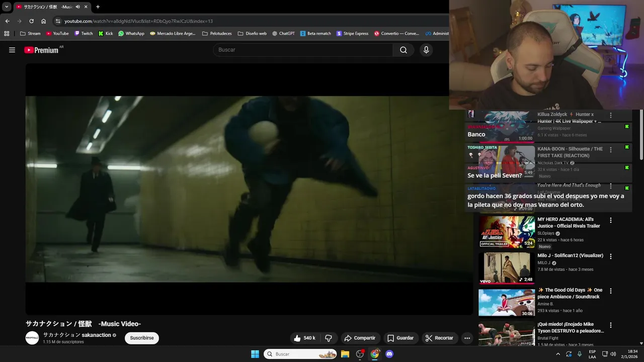Open the Convertio bookmark
Viewport: 644px width, 362px height.
click(396, 34)
